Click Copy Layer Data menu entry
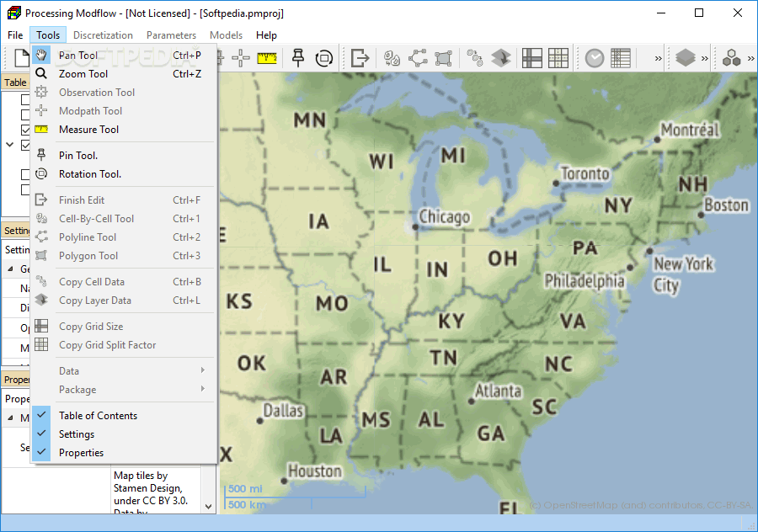Screen dimensions: 758x532 (125, 300)
